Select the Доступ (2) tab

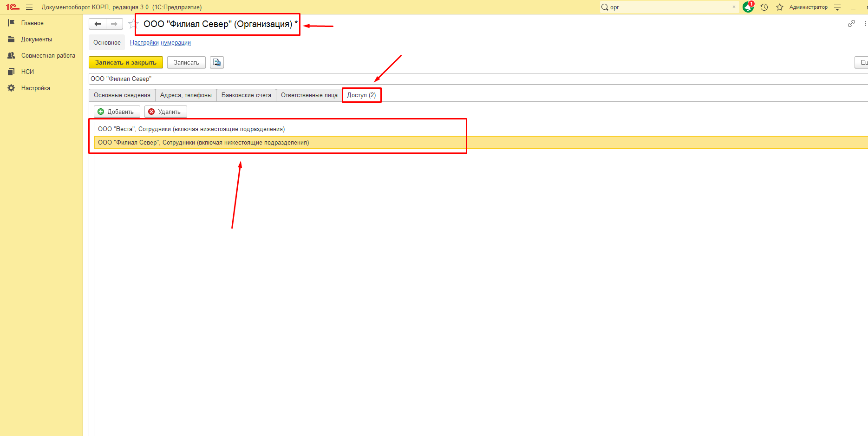coord(362,95)
